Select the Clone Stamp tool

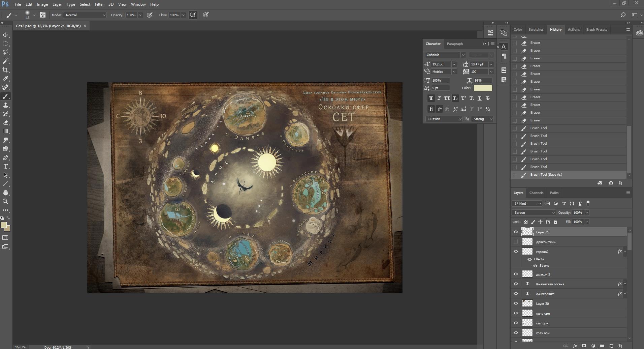click(x=5, y=105)
